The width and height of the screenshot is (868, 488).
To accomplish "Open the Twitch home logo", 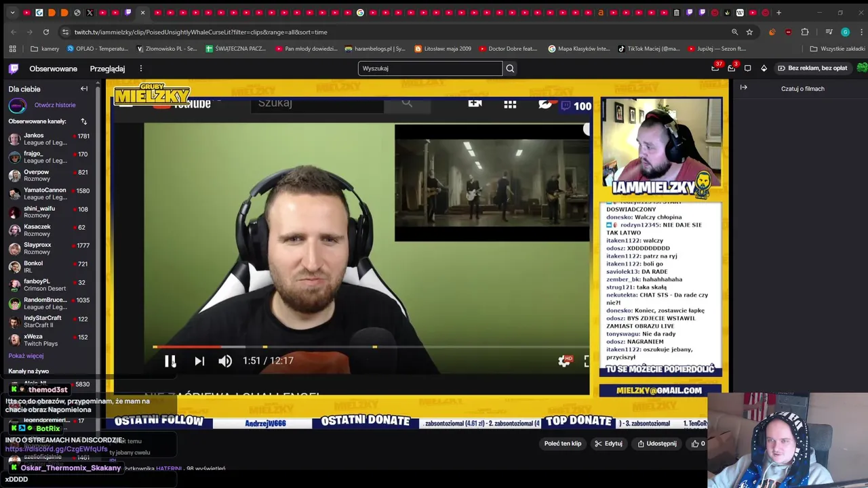I will [x=14, y=68].
